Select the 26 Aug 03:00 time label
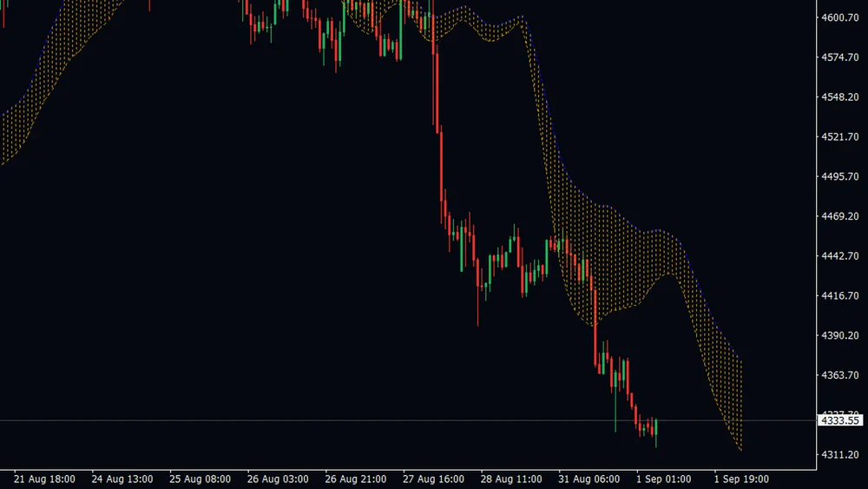 (x=278, y=479)
